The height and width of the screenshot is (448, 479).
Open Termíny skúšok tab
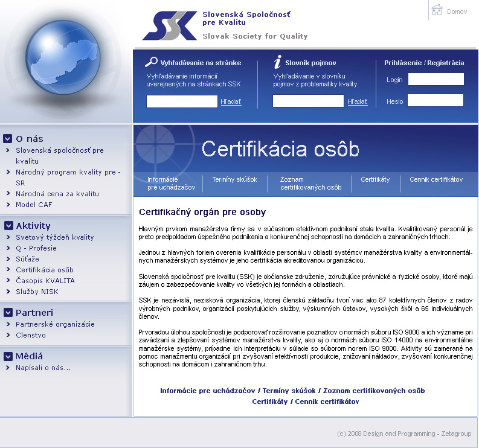point(234,179)
